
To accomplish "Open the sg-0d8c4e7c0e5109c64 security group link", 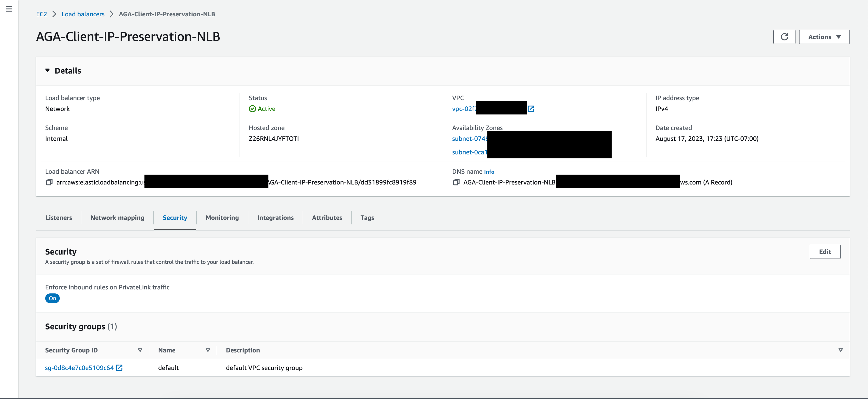I will click(79, 368).
